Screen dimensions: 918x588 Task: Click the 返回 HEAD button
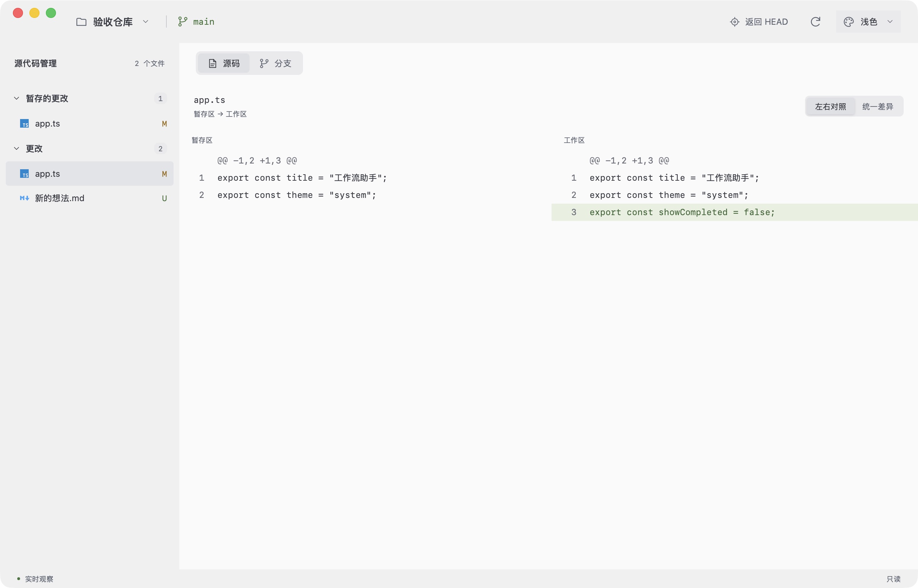(x=759, y=22)
